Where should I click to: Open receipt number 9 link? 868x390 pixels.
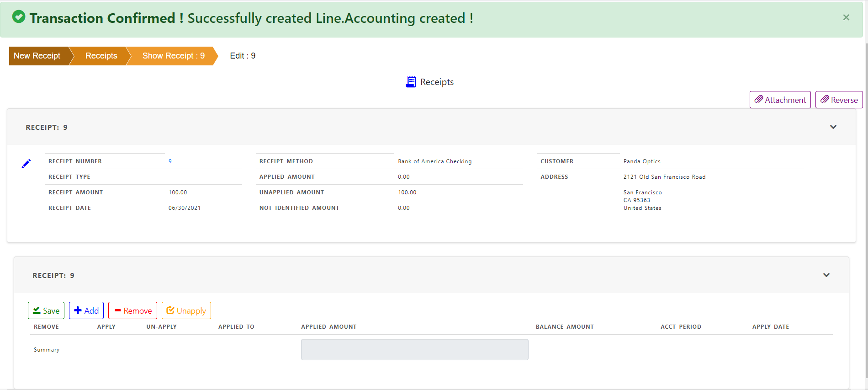[170, 161]
